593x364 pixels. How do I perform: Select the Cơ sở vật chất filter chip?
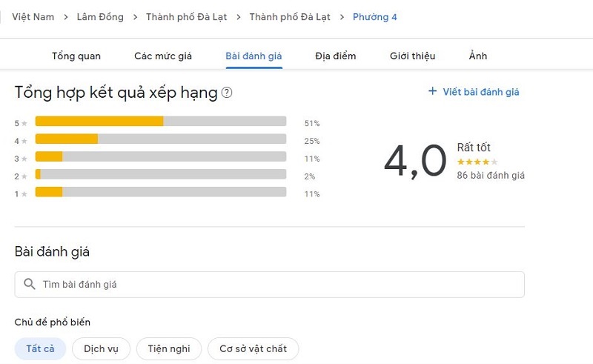pyautogui.click(x=253, y=348)
